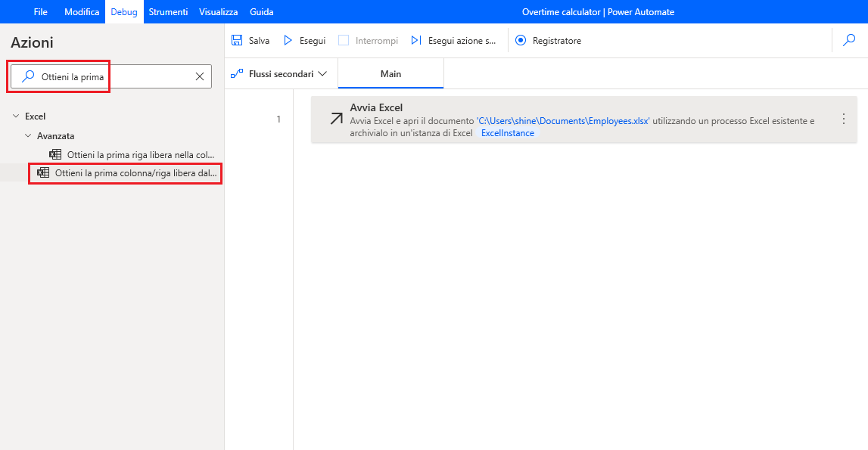868x450 pixels.
Task: Click the Interrompi stop icon
Action: click(x=343, y=40)
